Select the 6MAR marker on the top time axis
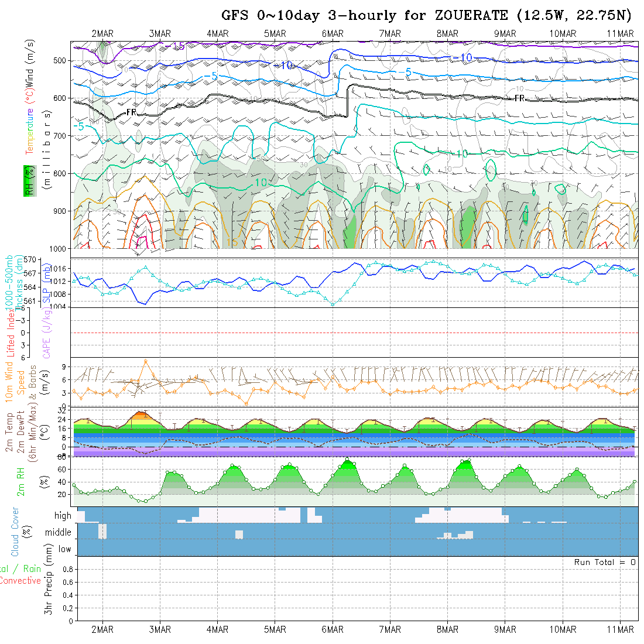 (x=333, y=33)
